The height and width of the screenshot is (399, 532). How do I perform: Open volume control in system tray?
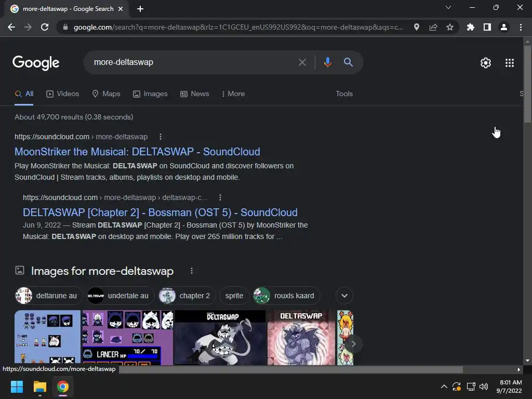(484, 387)
